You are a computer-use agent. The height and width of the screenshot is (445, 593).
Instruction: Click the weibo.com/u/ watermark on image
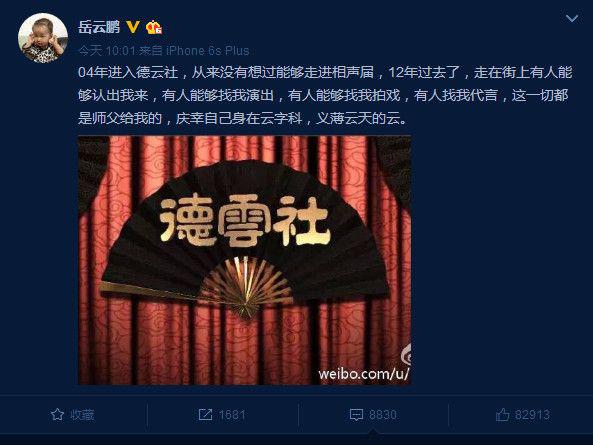pyautogui.click(x=364, y=374)
